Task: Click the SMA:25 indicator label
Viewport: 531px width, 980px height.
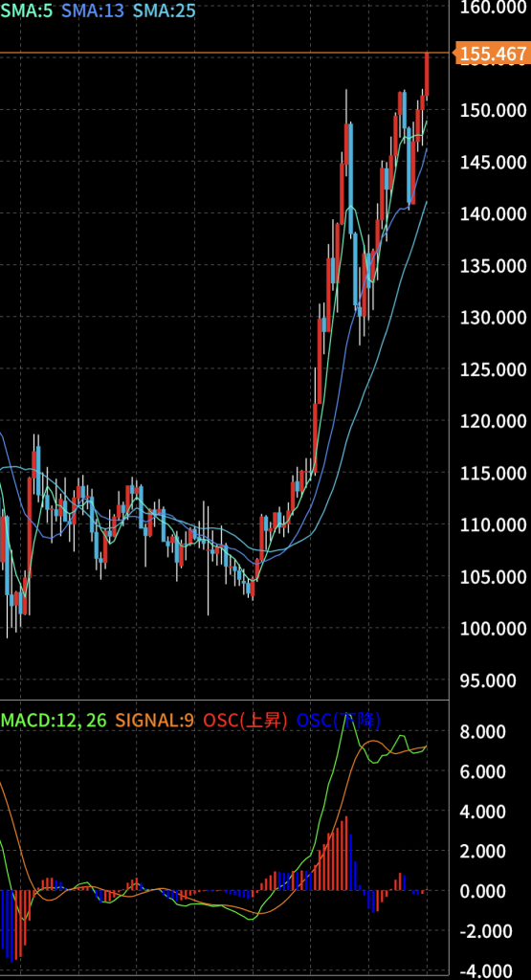Action: coord(165,10)
